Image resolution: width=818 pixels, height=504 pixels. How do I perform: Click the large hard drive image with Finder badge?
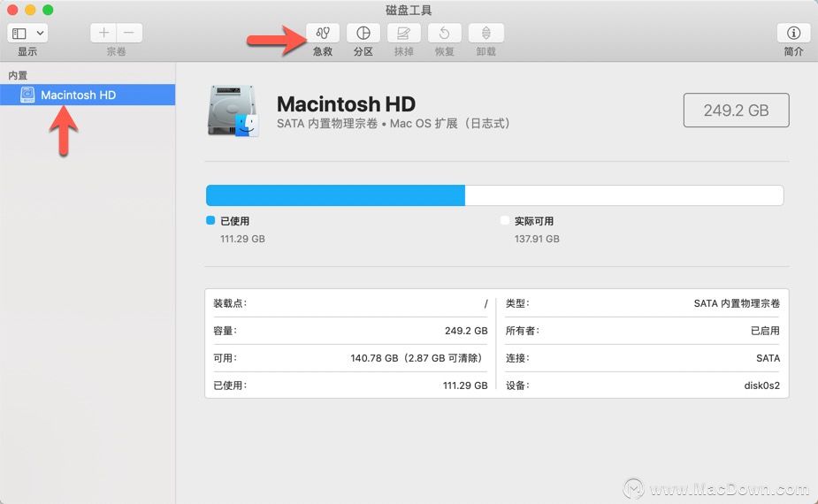coord(233,111)
